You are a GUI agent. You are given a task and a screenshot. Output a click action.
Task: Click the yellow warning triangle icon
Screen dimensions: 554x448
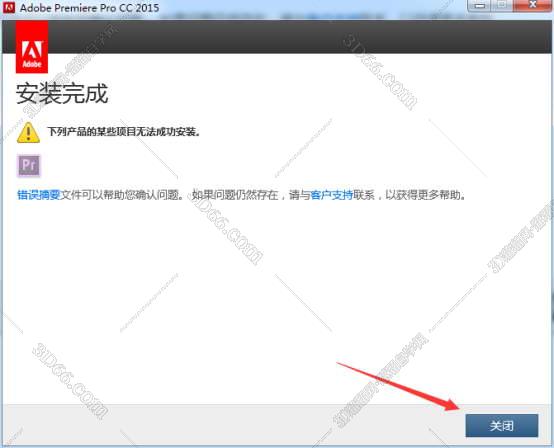tap(28, 132)
